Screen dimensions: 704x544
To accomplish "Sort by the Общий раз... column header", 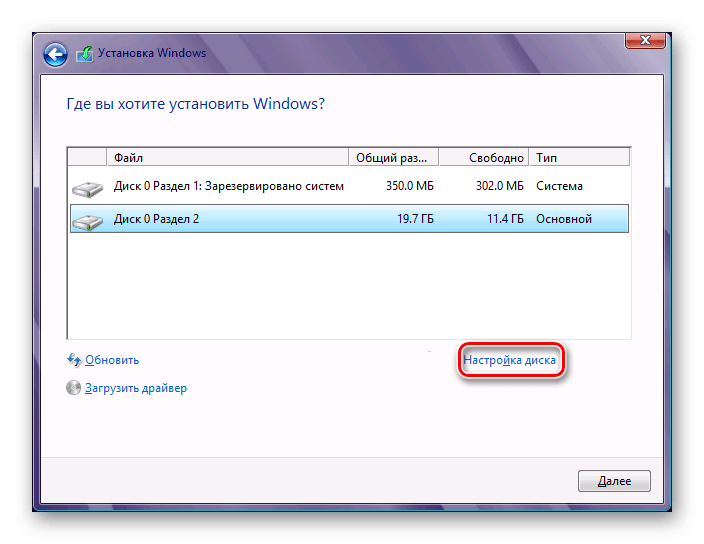I will coord(394,158).
